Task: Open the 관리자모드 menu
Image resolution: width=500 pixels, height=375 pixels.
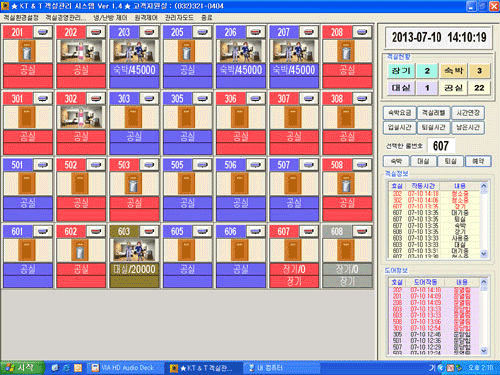Action: pos(179,18)
